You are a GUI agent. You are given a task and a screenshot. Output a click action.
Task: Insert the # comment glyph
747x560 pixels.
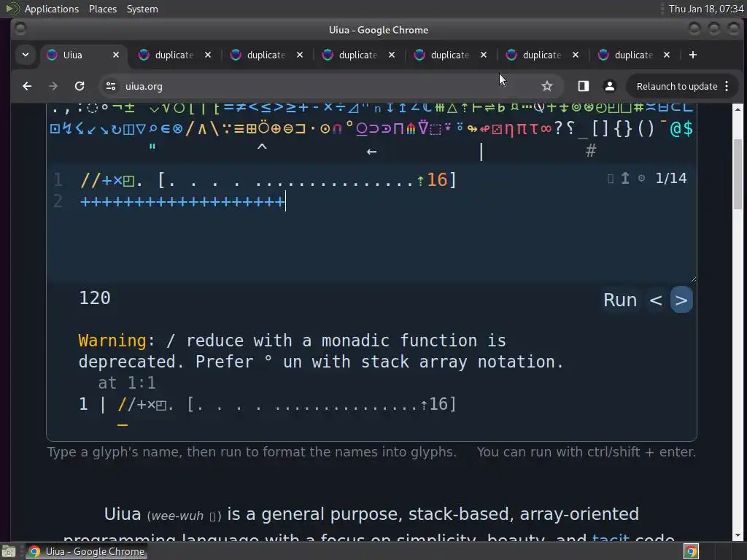pos(591,151)
